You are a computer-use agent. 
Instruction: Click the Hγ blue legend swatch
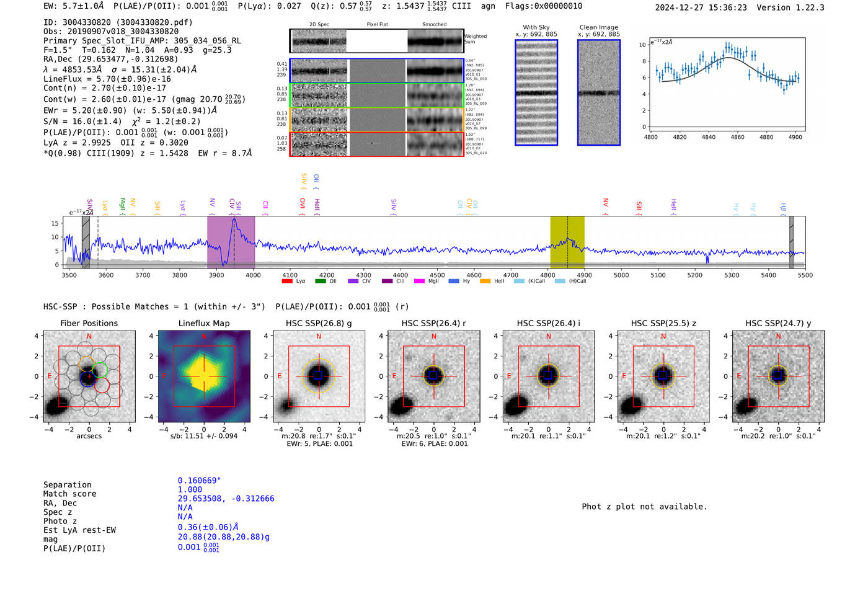pyautogui.click(x=454, y=281)
